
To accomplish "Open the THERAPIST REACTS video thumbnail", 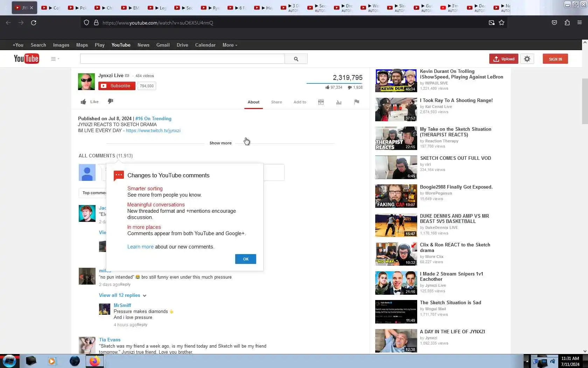I will point(396,138).
